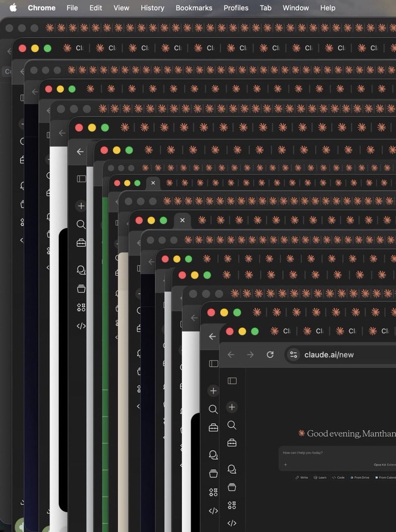
Task: Click code brackets icon in window directly behind front
Action: coord(213,511)
